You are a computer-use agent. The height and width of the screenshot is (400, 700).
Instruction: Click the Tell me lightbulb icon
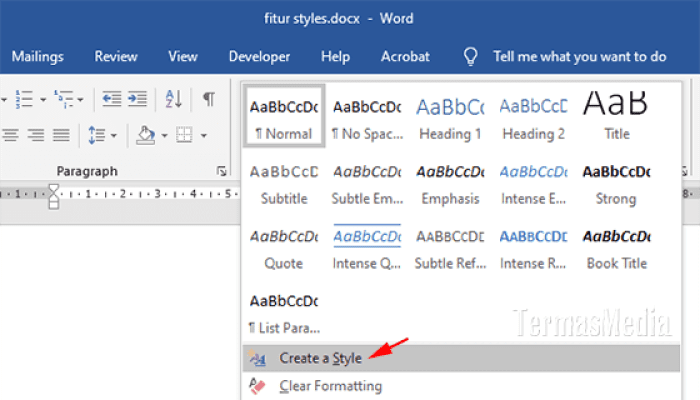471,57
